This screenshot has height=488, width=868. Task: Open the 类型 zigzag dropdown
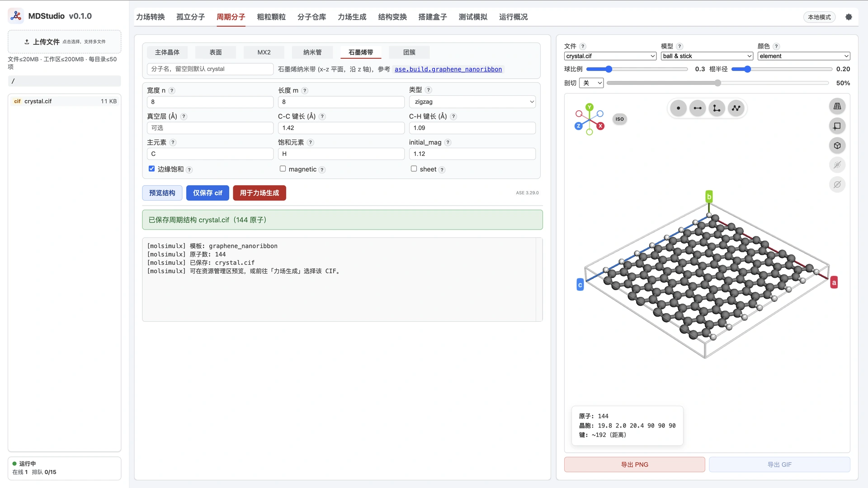472,102
